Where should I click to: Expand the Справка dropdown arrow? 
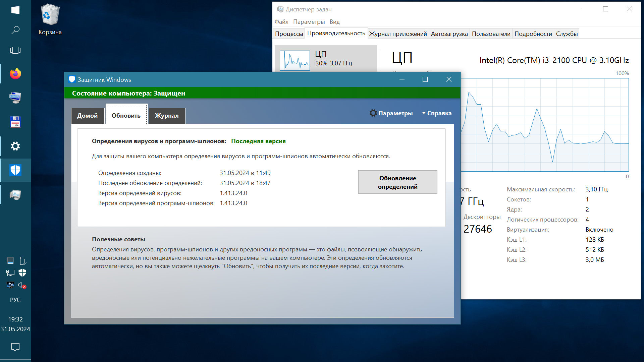(424, 113)
